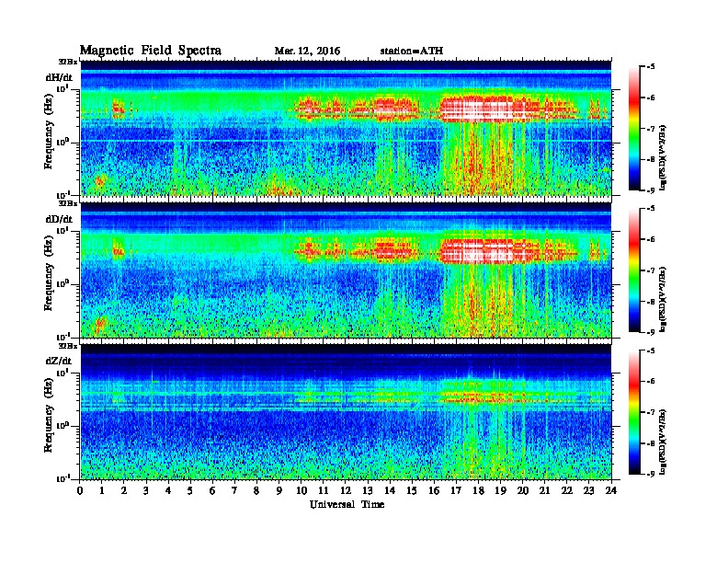Click the "32Hz" label atop the dZ/dt panel
This screenshot has height=563, width=728.
click(x=68, y=345)
